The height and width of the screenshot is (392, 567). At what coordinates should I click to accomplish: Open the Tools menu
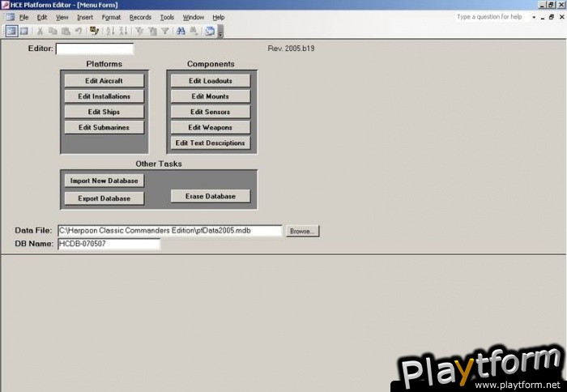point(167,17)
